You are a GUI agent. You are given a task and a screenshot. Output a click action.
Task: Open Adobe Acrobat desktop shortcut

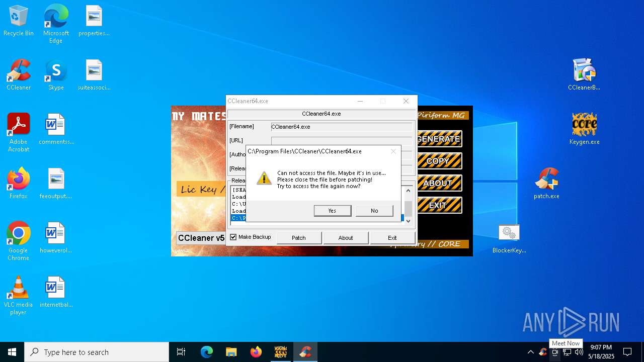point(19,133)
